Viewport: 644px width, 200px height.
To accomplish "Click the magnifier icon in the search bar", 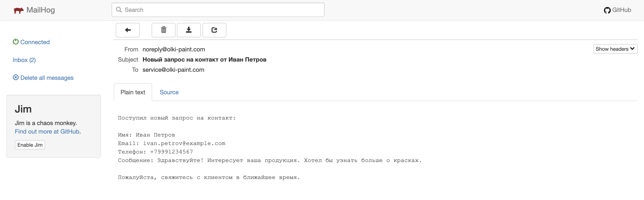I will [x=119, y=10].
